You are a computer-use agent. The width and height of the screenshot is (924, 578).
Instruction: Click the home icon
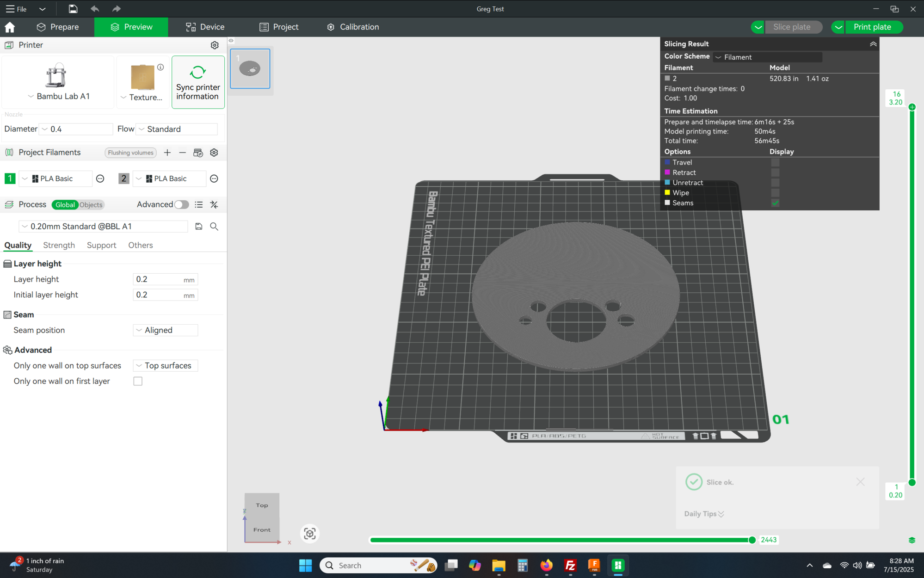[10, 27]
